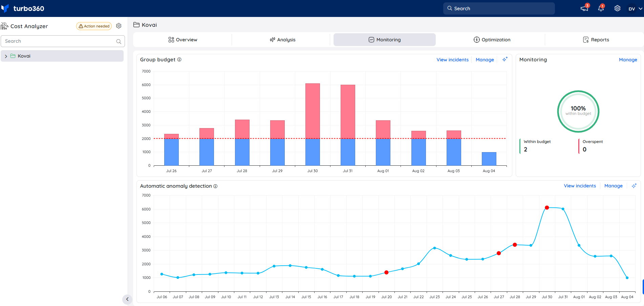Viewport: 644px width, 306px height.
Task: Collapse the sidebar with the arrow button
Action: coord(127,299)
